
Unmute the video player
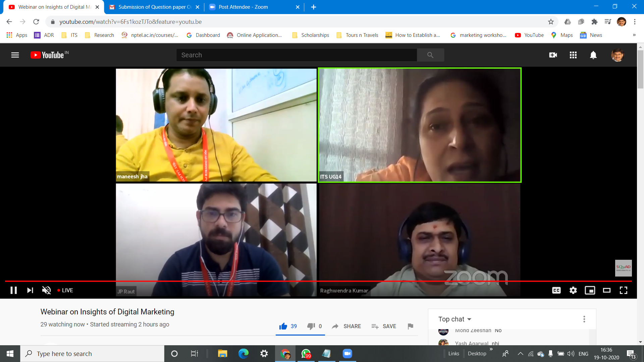[47, 290]
